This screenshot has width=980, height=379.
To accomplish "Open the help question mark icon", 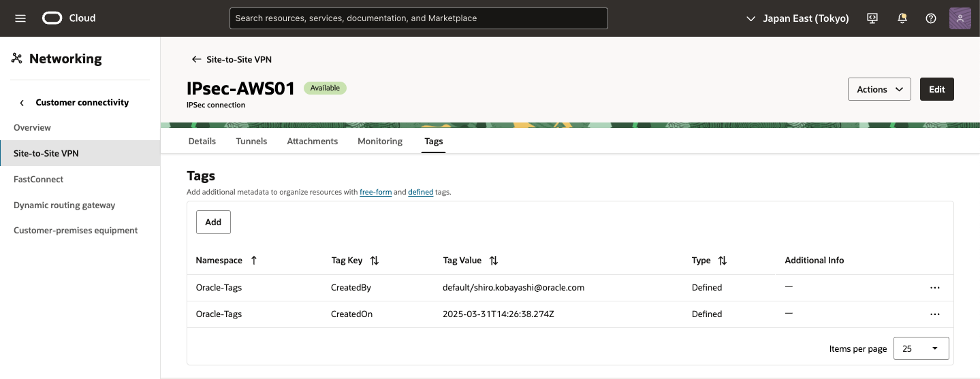I will pos(931,18).
